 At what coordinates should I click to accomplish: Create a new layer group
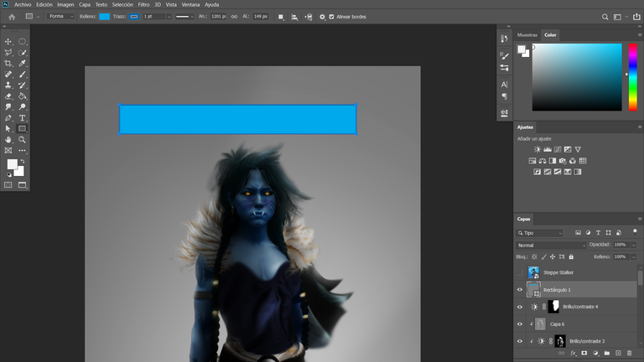607,353
